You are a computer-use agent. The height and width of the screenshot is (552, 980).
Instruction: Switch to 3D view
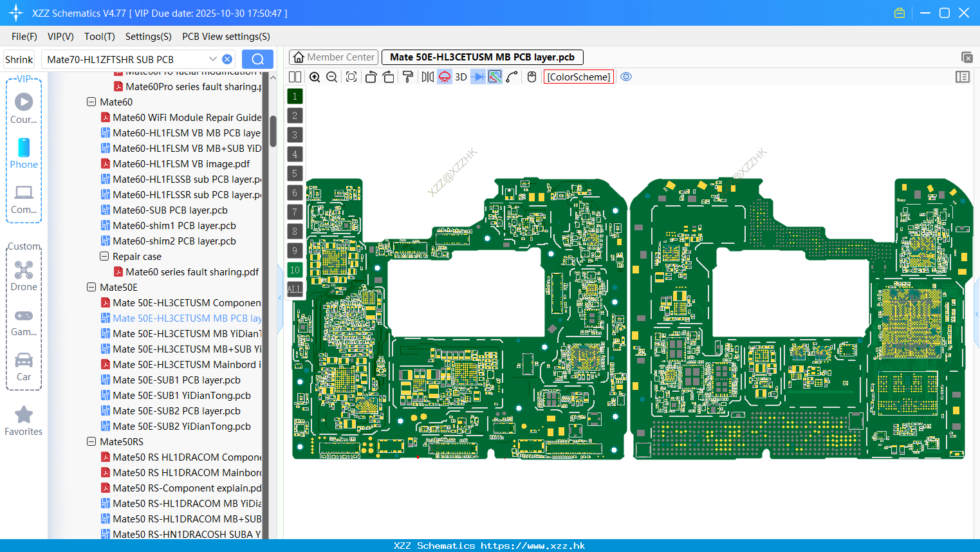[x=461, y=77]
